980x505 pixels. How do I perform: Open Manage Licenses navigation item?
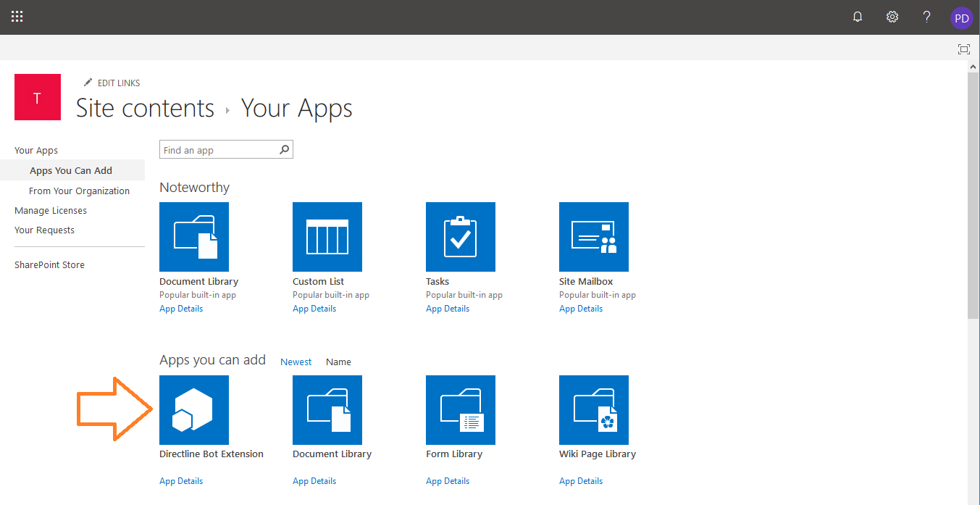coord(51,210)
